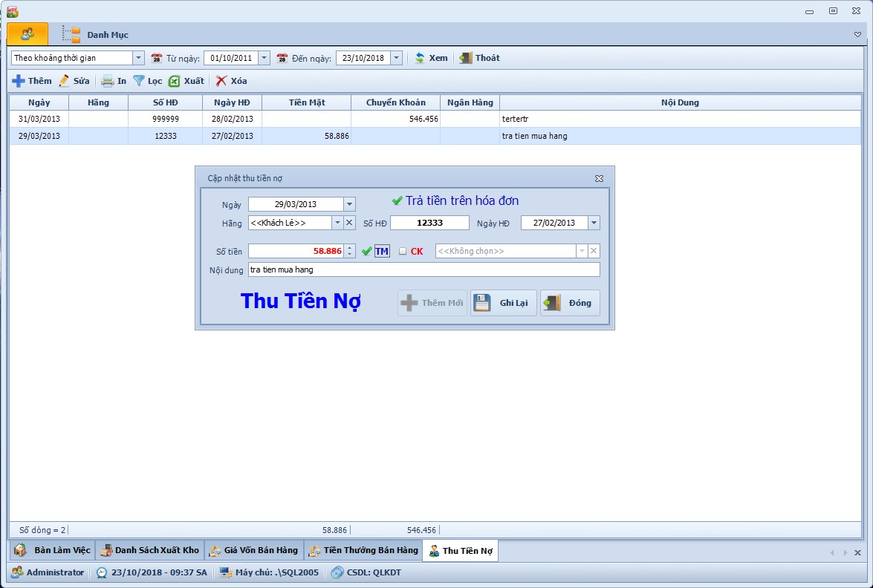Click the Thêm plus icon in toolbar
Screen dimensions: 873x588
(x=19, y=81)
